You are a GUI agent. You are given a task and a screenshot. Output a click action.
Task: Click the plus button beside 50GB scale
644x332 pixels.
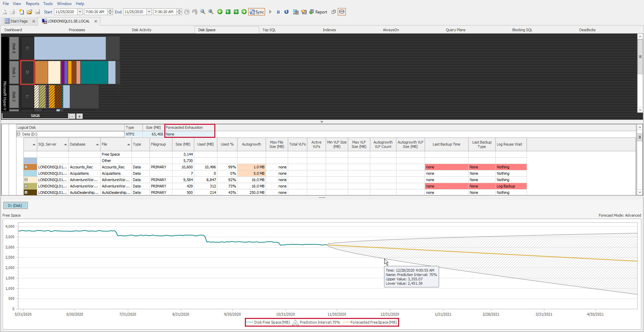coord(79,116)
